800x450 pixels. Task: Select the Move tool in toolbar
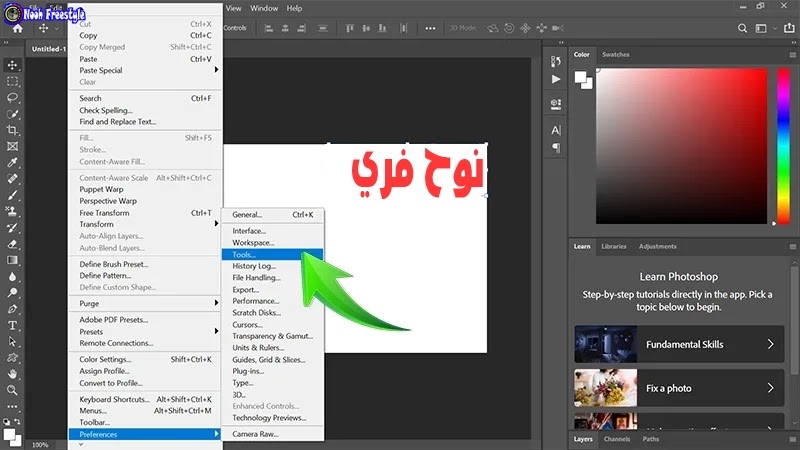[x=12, y=65]
